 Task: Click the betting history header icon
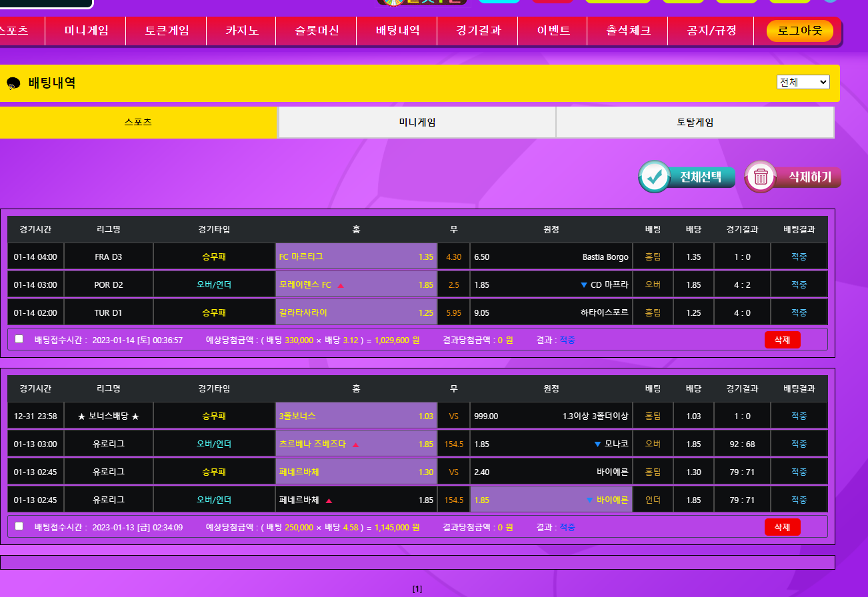(13, 84)
